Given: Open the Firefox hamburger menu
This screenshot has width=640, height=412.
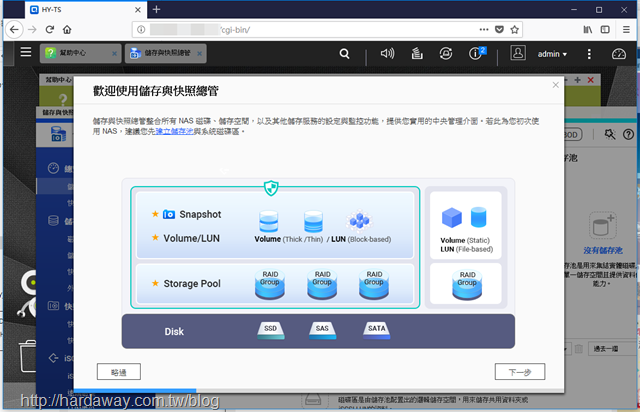Looking at the screenshot, I should 626,29.
